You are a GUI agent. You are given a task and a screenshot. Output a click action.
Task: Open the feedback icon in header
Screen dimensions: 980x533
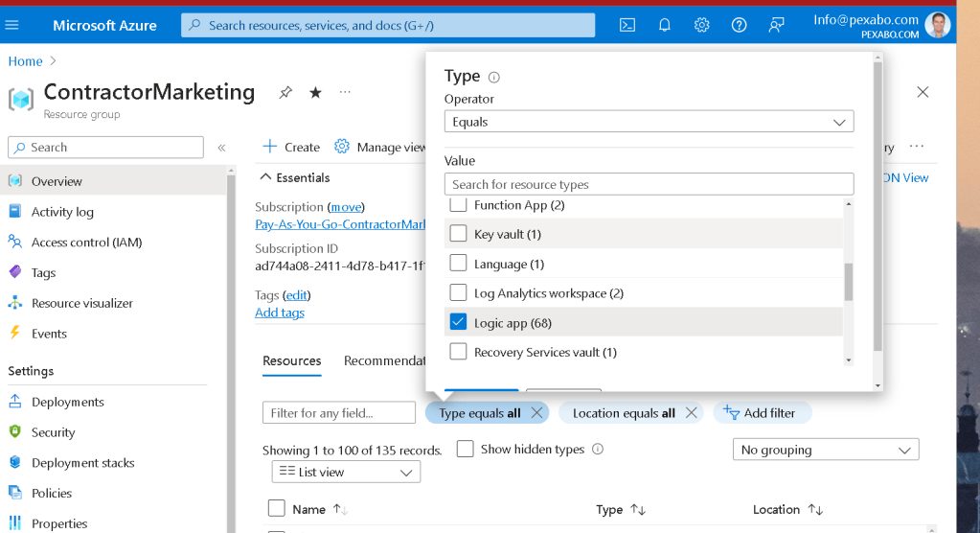(776, 25)
